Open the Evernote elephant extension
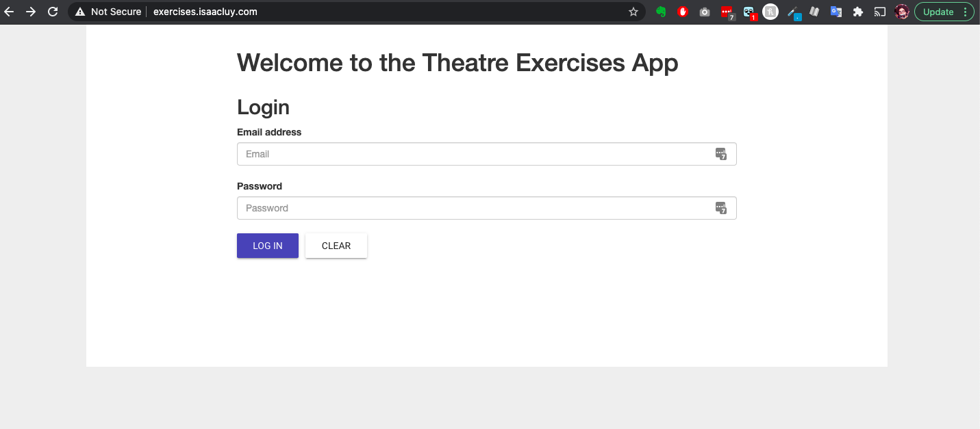Viewport: 980px width, 429px height. [x=661, y=12]
